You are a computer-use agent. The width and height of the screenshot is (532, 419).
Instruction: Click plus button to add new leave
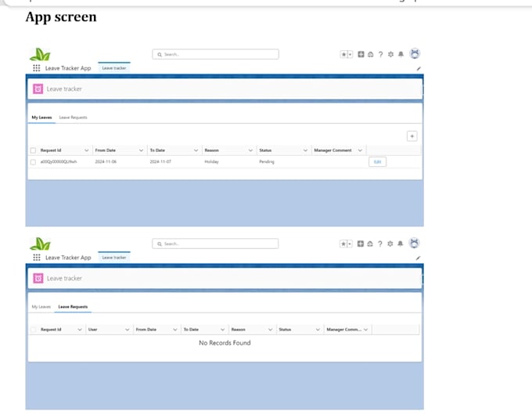point(412,136)
